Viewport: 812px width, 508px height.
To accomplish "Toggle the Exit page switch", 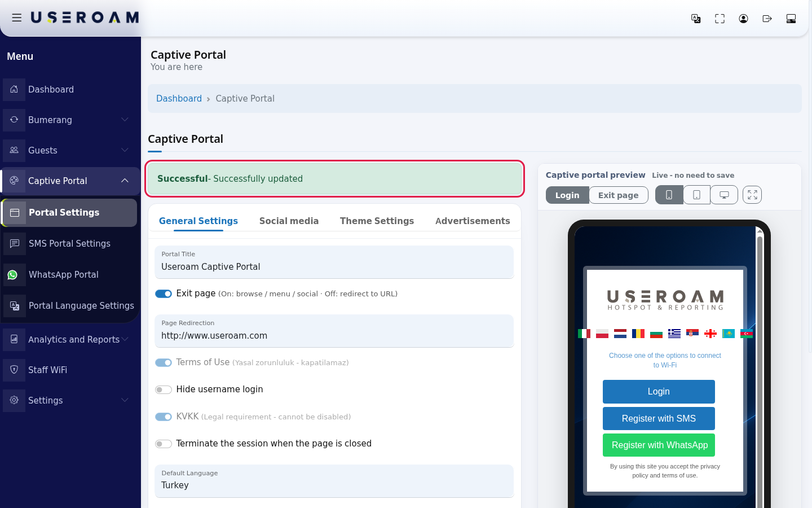I will coord(164,294).
